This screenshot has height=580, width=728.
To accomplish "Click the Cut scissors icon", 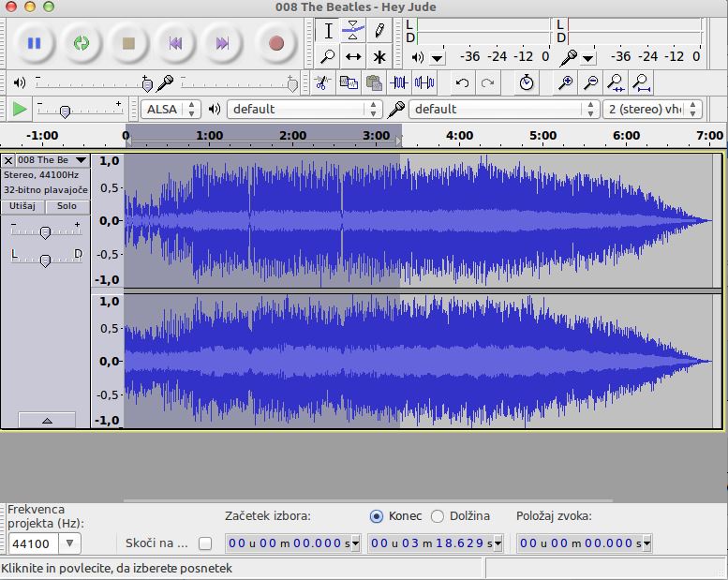I will (x=321, y=82).
